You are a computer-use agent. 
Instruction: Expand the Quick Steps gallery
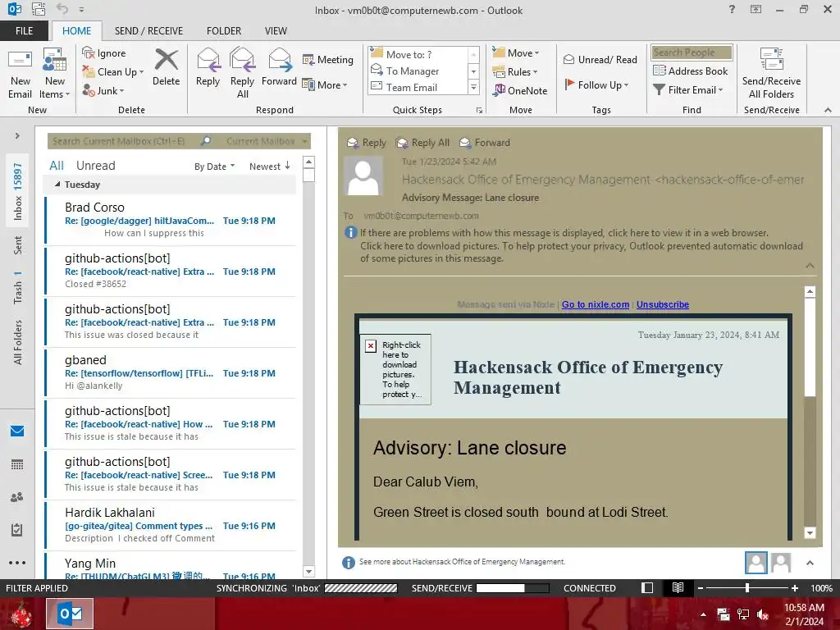pos(473,87)
